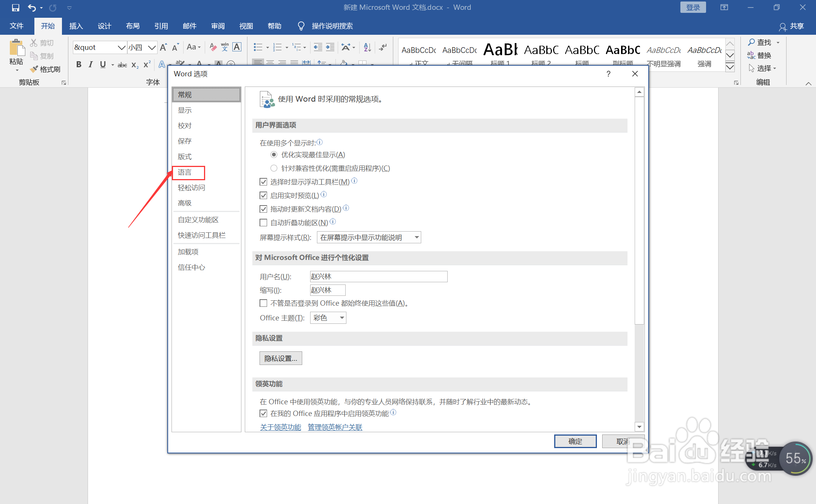Open the font size dropdown
The height and width of the screenshot is (504, 816).
pyautogui.click(x=152, y=47)
